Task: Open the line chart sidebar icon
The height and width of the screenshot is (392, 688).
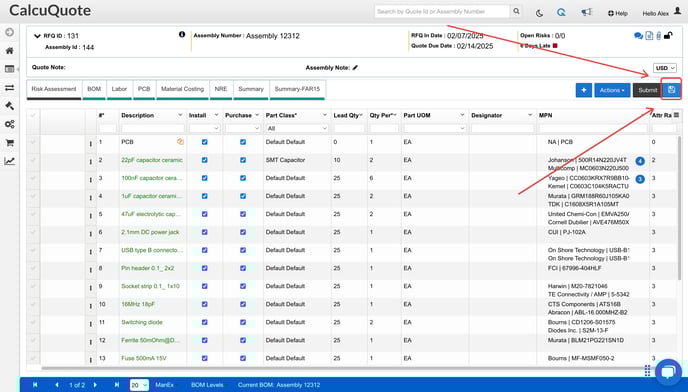Action: pos(9,161)
